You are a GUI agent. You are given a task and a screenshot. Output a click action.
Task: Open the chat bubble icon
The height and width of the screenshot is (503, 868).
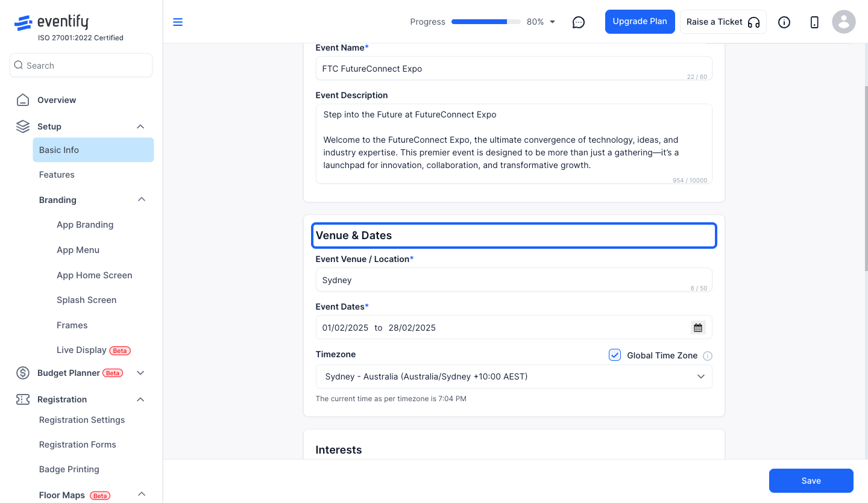(579, 22)
